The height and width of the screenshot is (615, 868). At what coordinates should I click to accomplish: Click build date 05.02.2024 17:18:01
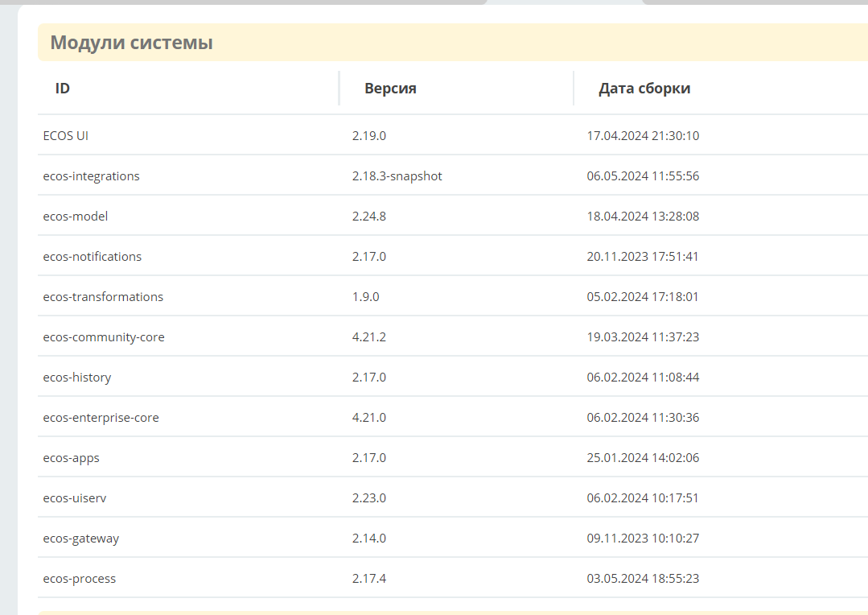[x=643, y=297]
